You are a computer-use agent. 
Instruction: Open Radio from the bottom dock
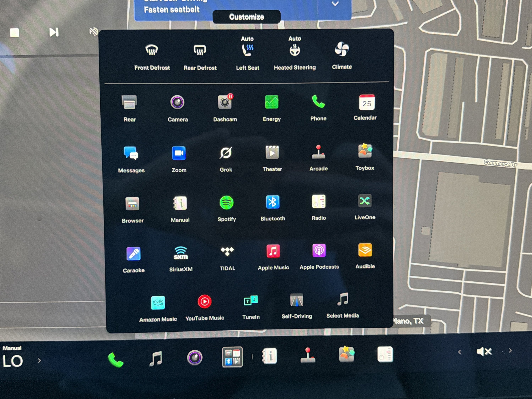tap(385, 354)
